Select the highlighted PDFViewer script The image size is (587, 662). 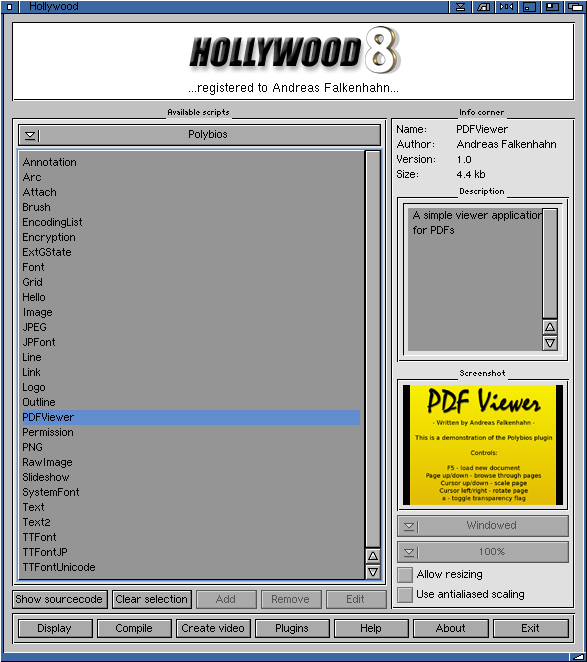[x=191, y=417]
